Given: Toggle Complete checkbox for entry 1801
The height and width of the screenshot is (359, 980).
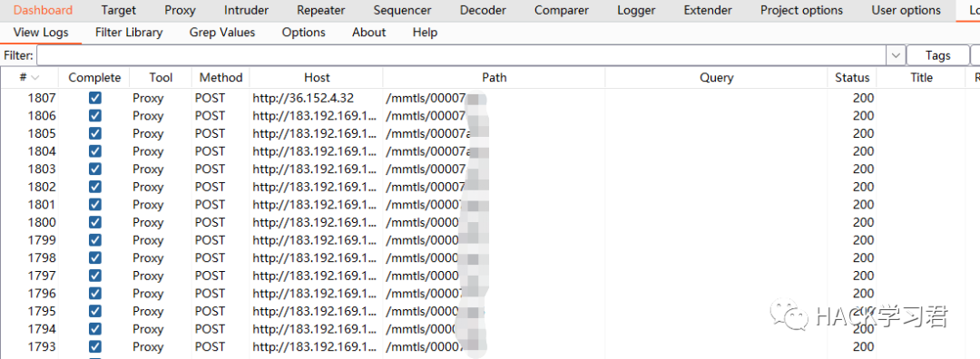Looking at the screenshot, I should (95, 205).
